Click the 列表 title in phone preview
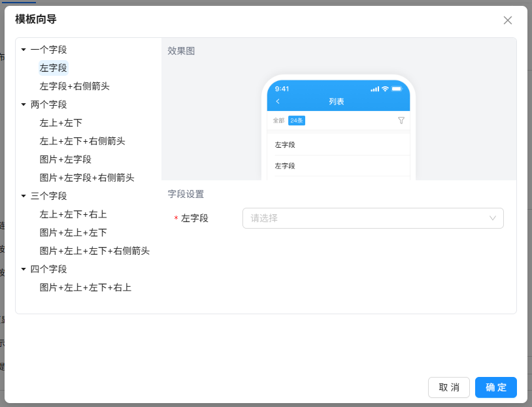532x407 pixels. pyautogui.click(x=336, y=101)
